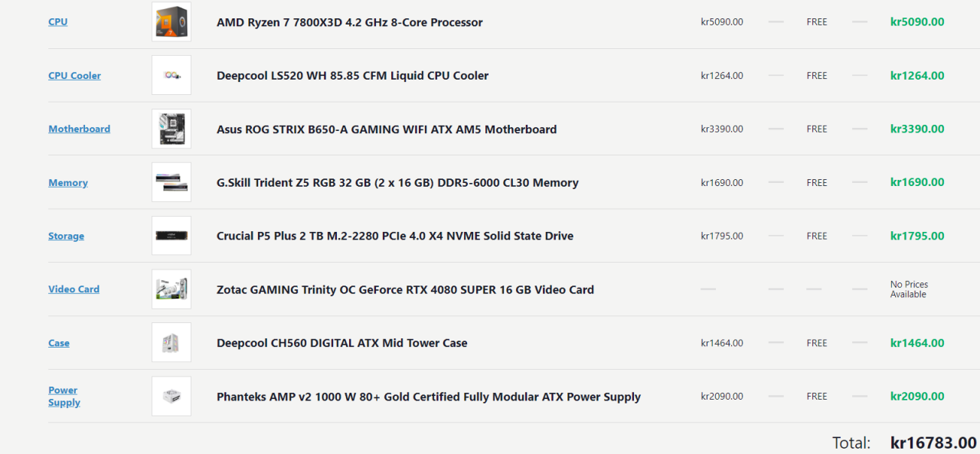Image resolution: width=980 pixels, height=454 pixels.
Task: Open the CPU Cooler category link
Action: click(74, 76)
